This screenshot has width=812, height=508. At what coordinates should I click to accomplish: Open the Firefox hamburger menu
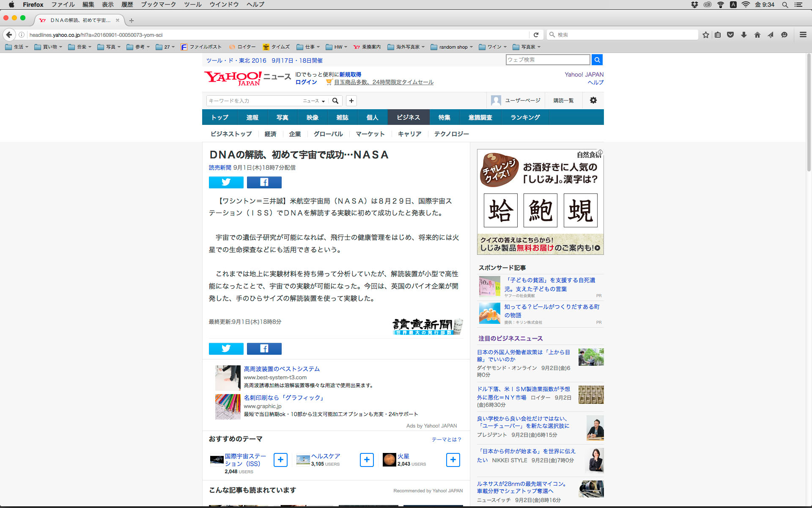pos(803,35)
